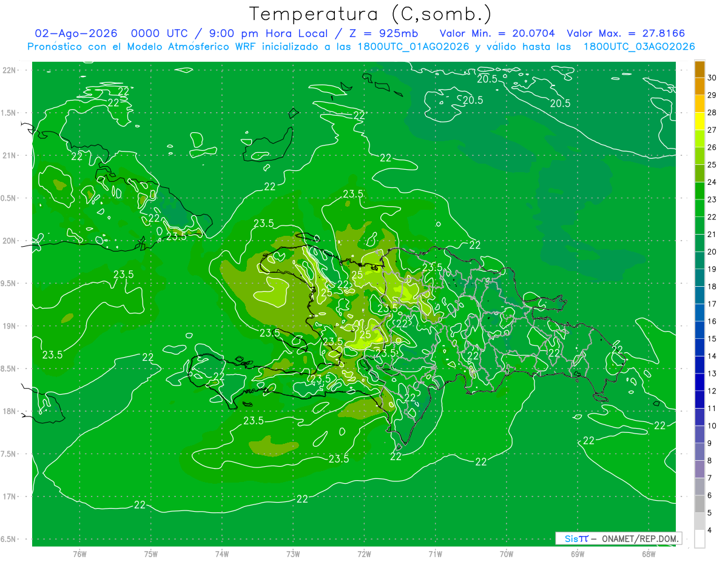Image resolution: width=728 pixels, height=562 pixels.
Task: Click the '72W' longitude axis label
Action: point(364,554)
